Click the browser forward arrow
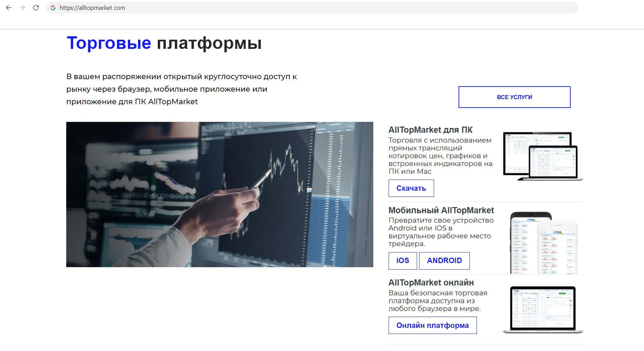The height and width of the screenshot is (351, 644). click(22, 8)
